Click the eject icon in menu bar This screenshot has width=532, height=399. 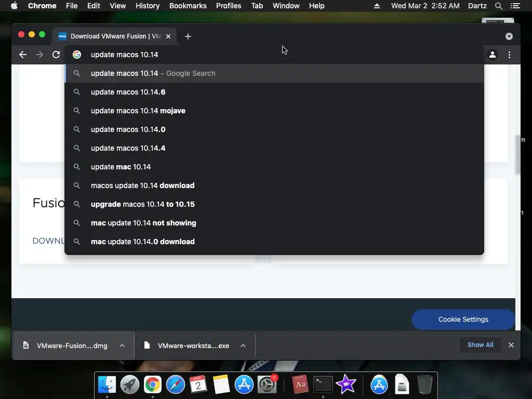377,6
